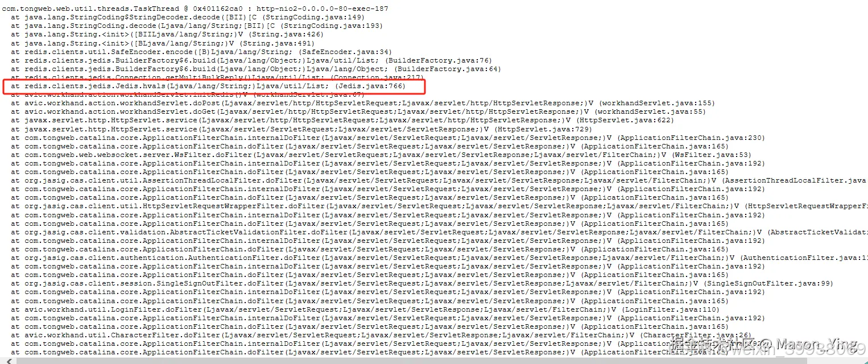Viewport: 868px width, 364px height.
Task: Click the HttpServlet.java:622 service line
Action: 342,121
